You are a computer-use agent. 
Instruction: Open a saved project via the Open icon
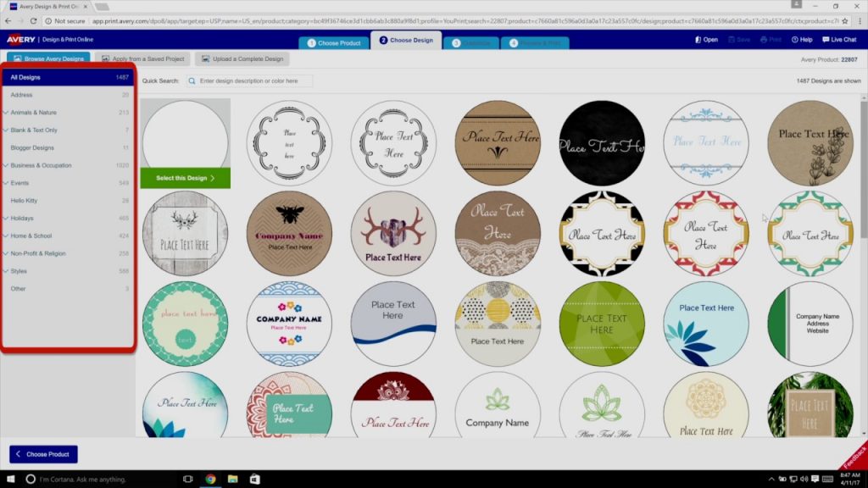pyautogui.click(x=706, y=39)
